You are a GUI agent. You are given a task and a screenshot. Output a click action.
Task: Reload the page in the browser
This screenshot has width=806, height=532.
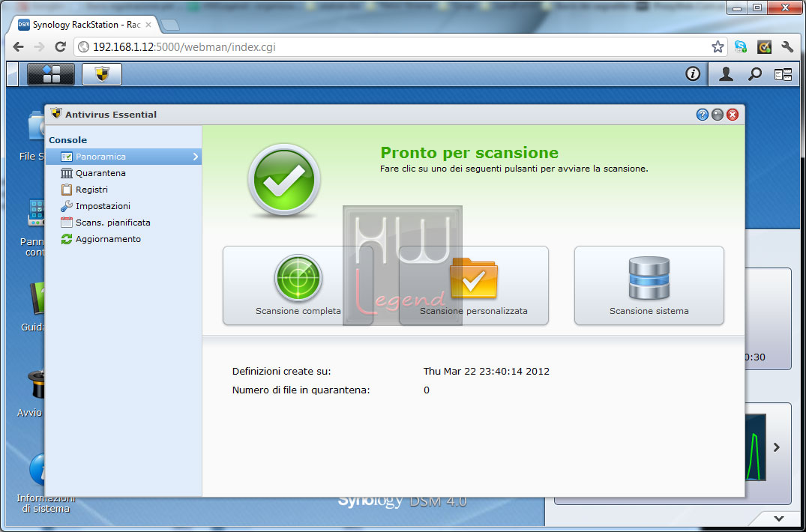(x=60, y=46)
